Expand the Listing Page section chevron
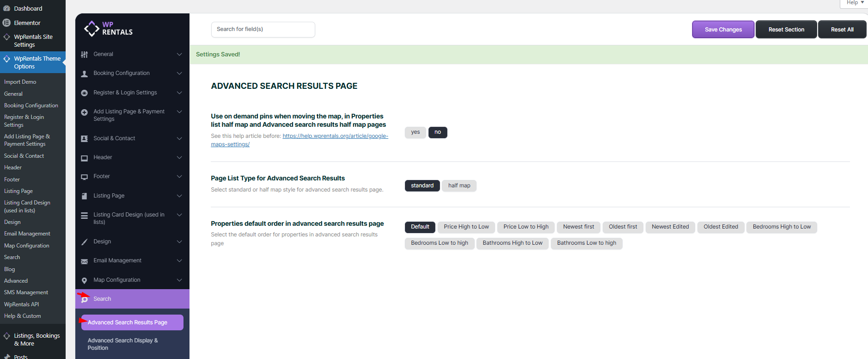 pos(179,196)
